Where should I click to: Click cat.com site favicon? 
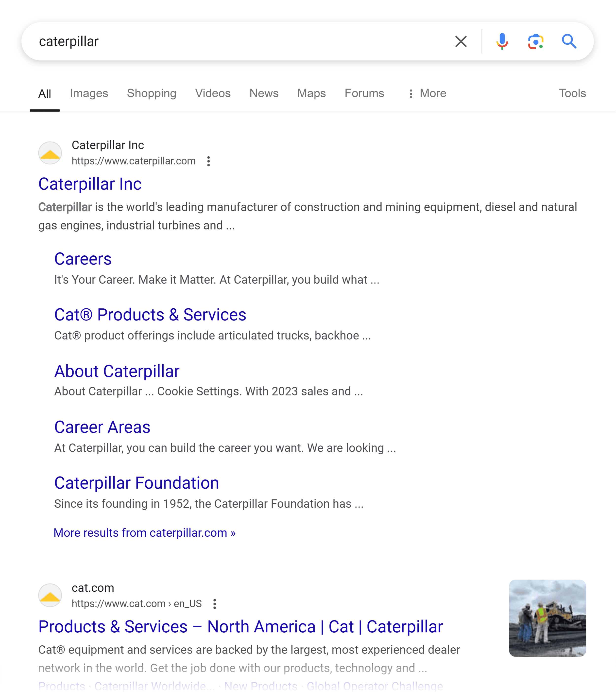point(50,595)
